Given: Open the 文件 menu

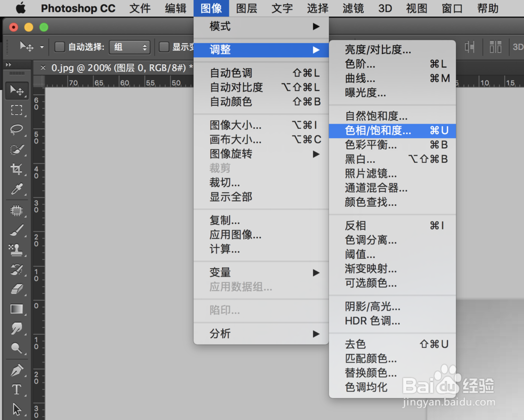Looking at the screenshot, I should point(140,8).
